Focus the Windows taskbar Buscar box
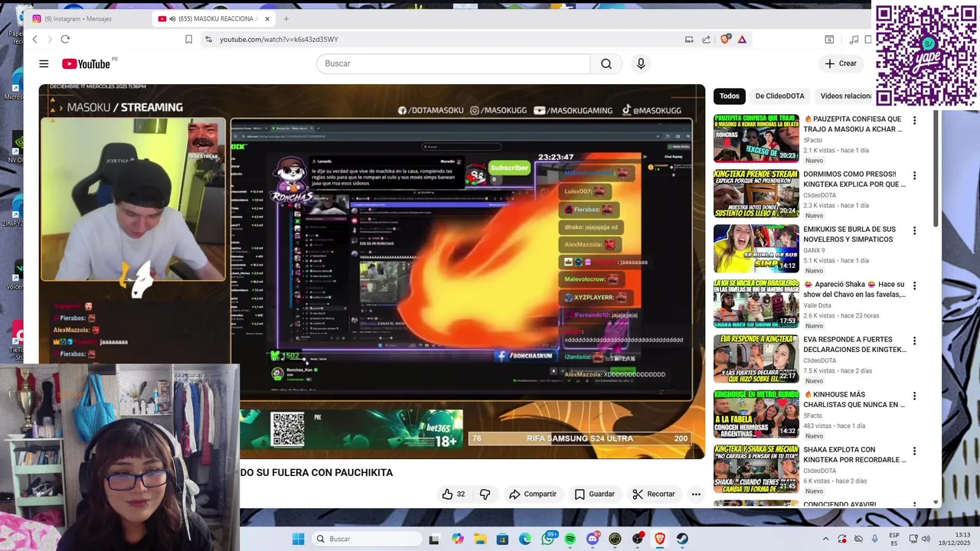This screenshot has width=980, height=551. click(x=368, y=539)
